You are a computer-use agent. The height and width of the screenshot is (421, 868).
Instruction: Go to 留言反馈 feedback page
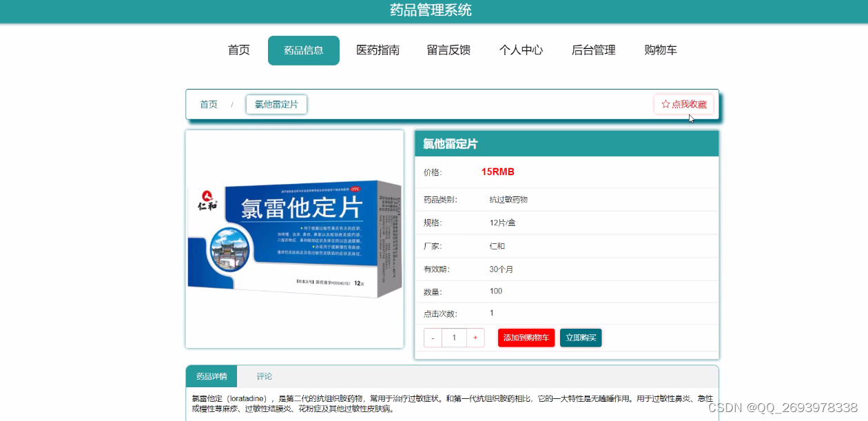point(448,50)
